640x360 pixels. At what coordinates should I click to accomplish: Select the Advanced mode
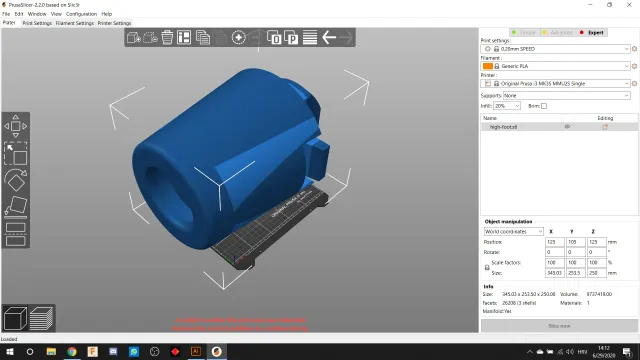pos(558,33)
